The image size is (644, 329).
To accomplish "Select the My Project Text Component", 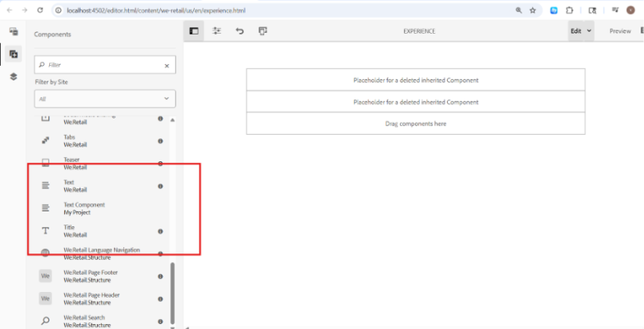I will [x=102, y=209].
